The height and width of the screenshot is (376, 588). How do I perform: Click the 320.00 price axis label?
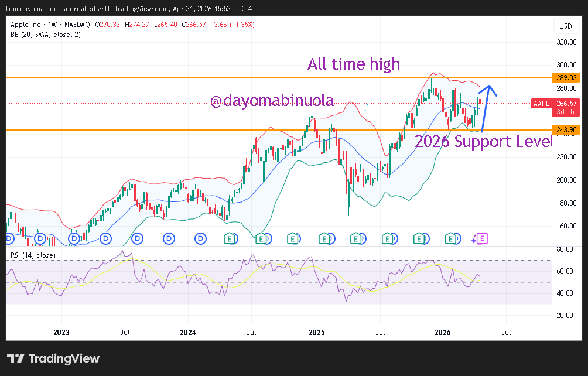tap(566, 42)
